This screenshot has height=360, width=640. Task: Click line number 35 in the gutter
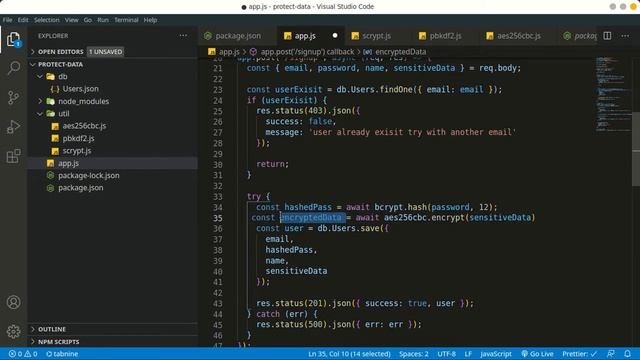pos(218,218)
